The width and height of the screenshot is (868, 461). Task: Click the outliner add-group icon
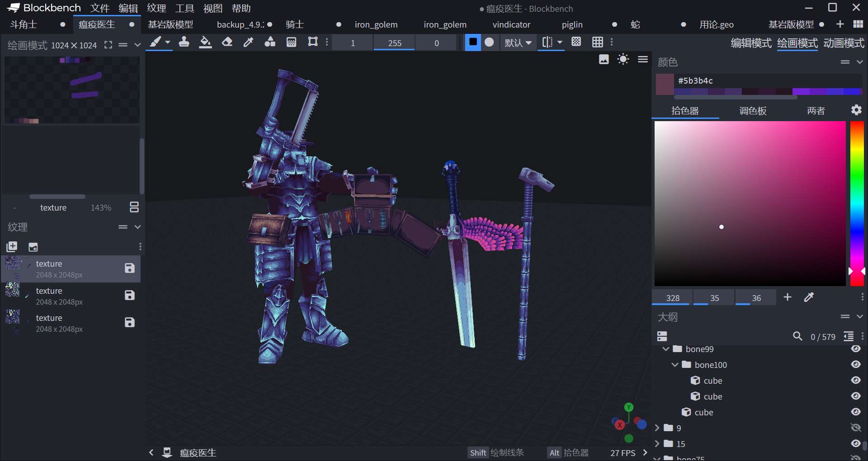662,336
